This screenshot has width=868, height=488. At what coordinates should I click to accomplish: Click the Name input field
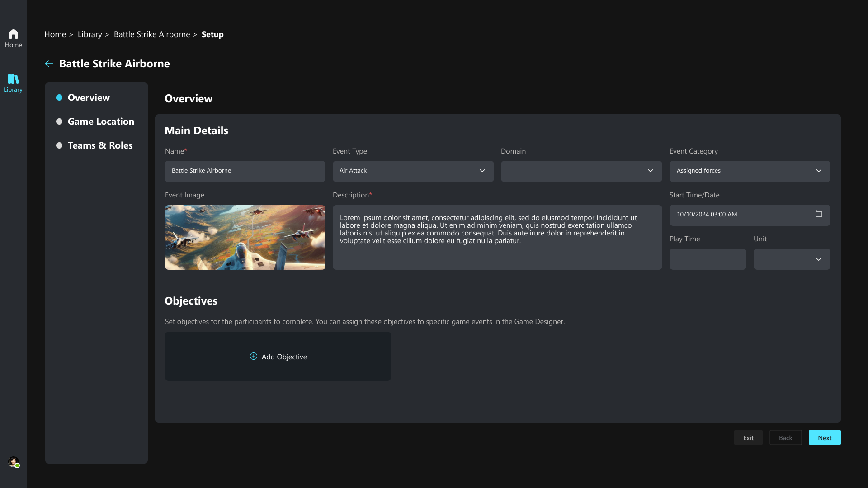245,171
